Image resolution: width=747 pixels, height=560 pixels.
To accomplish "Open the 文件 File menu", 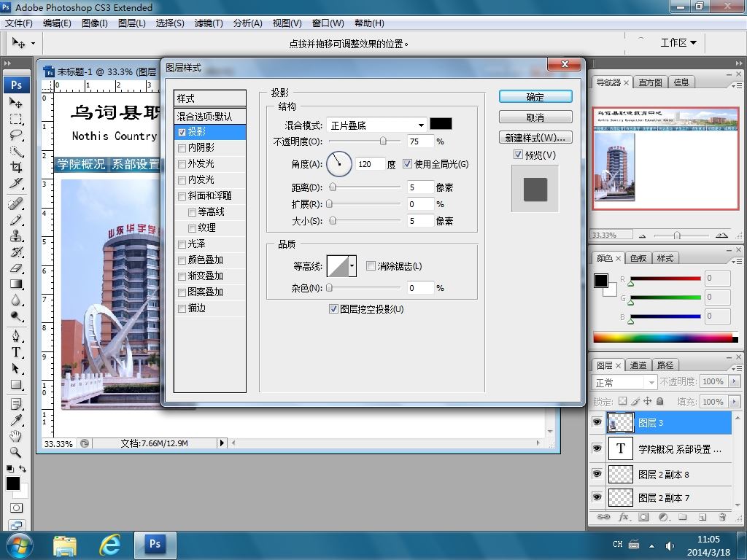I will (18, 23).
